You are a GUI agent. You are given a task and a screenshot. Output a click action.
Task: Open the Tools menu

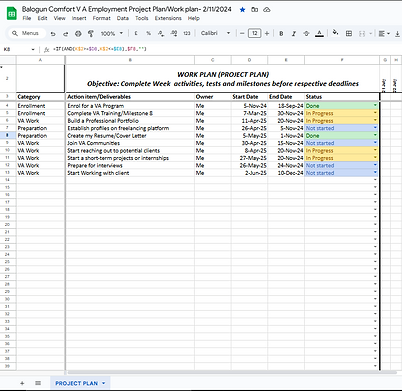coord(142,18)
